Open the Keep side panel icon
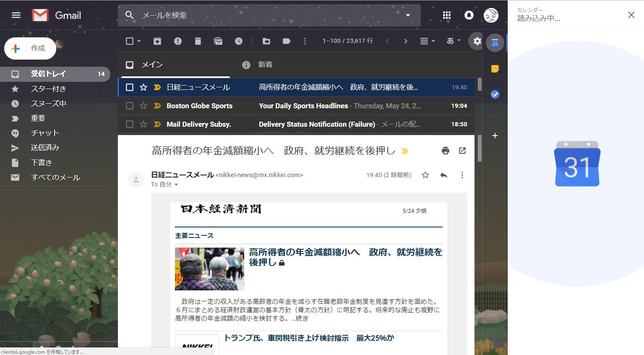 [x=495, y=69]
